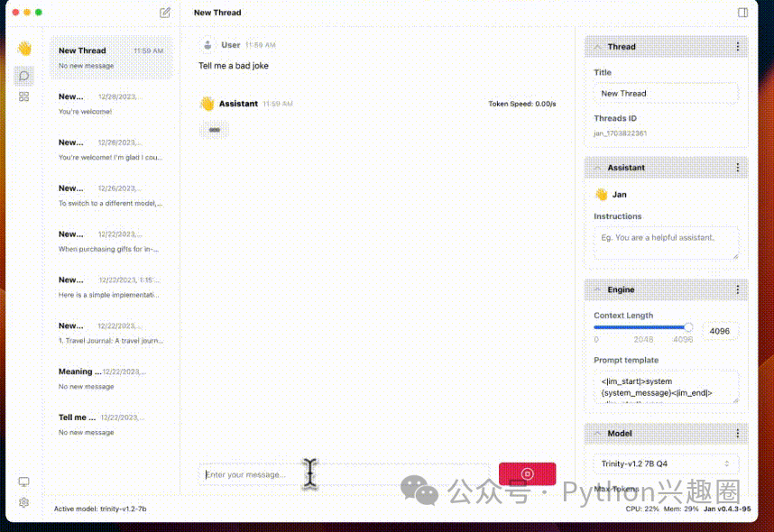
Task: Open the hub grid icon in sidebar
Action: pyautogui.click(x=23, y=96)
